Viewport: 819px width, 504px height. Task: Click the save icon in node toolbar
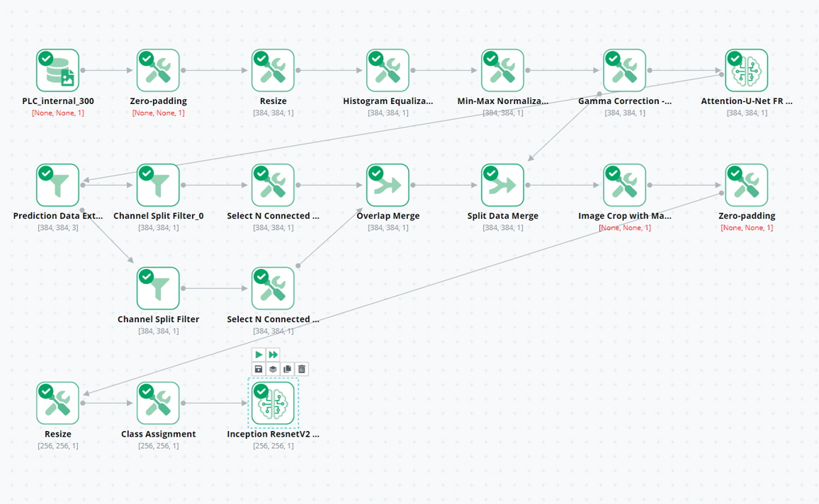pos(259,369)
